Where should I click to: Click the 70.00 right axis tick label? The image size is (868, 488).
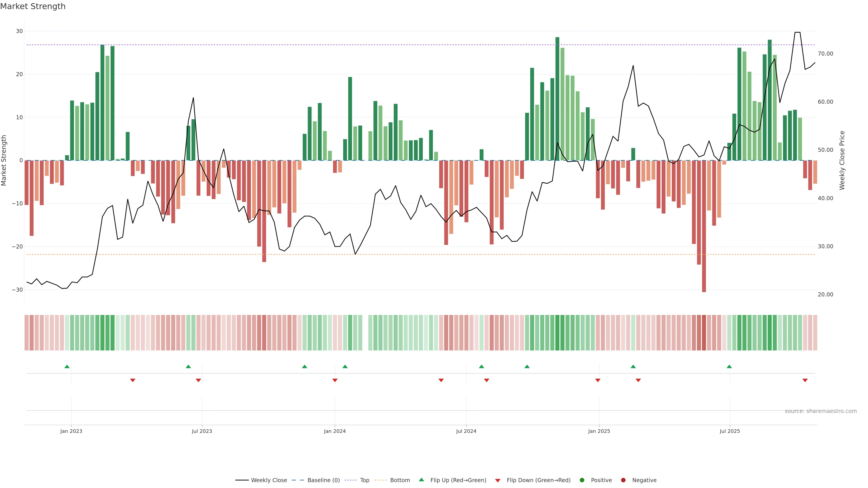pyautogui.click(x=825, y=54)
